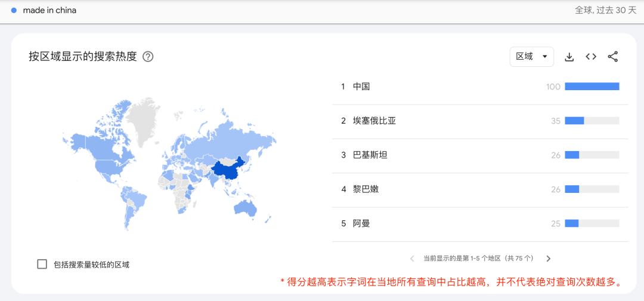Click the share icon
644x301 pixels.
pos(613,57)
